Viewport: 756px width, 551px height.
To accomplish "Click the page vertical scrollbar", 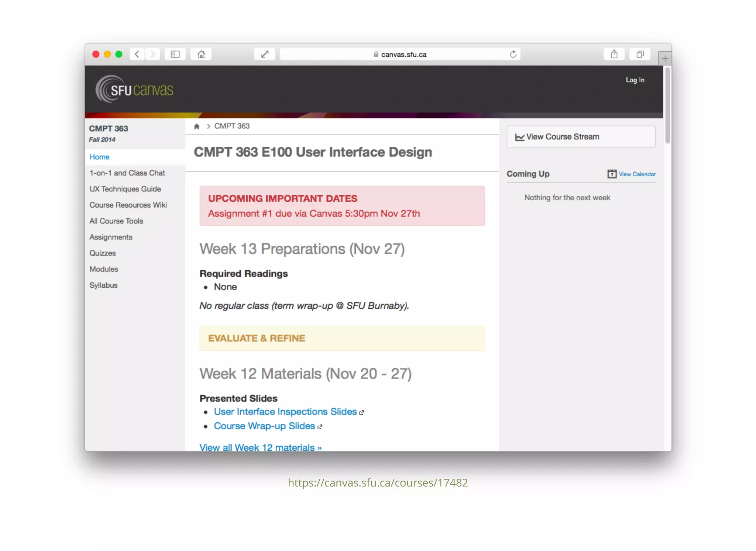I will point(667,105).
